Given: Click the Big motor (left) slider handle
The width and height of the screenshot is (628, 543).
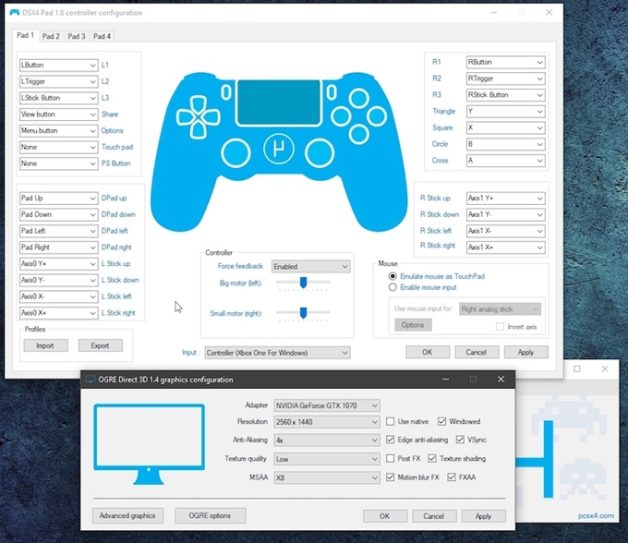Looking at the screenshot, I should pos(303,282).
